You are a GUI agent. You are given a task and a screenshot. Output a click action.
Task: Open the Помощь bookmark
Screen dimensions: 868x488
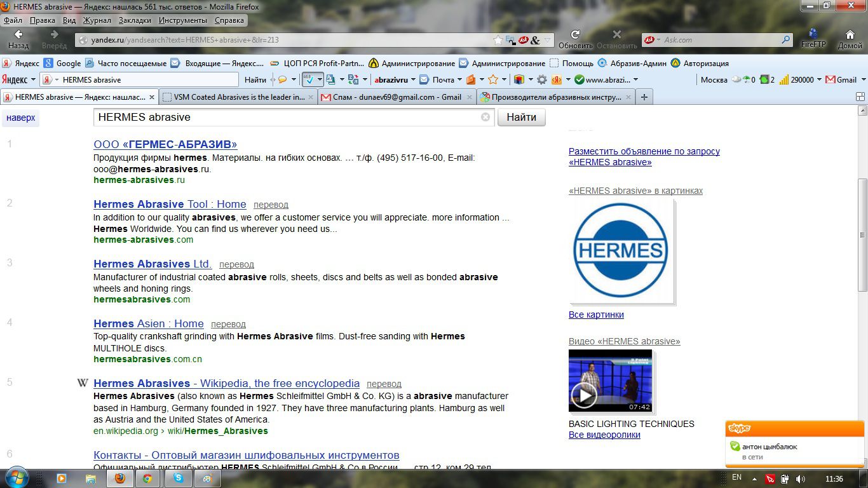(x=571, y=63)
